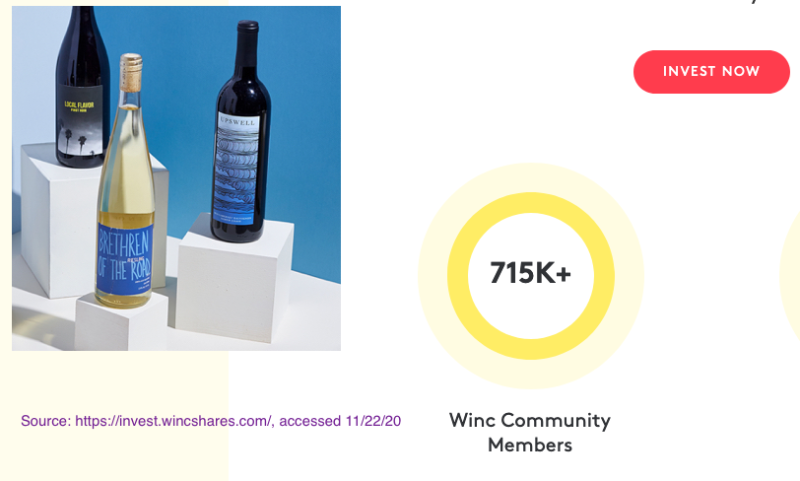Click the Upswell wave-pattern blue label

click(x=238, y=167)
